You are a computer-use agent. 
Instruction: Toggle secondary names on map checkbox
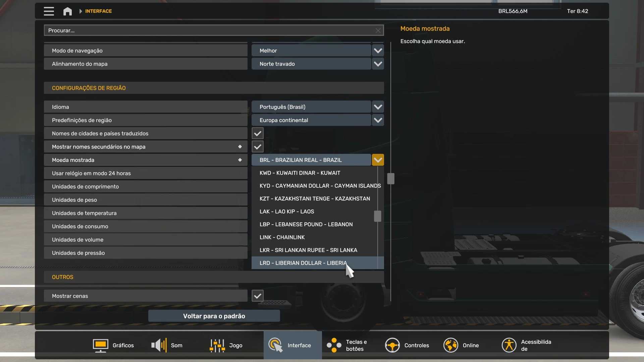click(x=258, y=147)
